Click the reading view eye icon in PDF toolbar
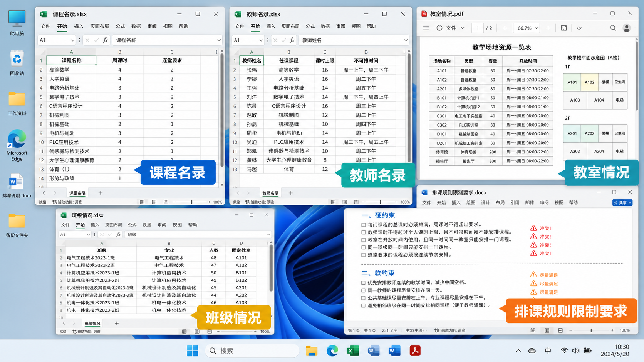This screenshot has height=362, width=644. 579,28
